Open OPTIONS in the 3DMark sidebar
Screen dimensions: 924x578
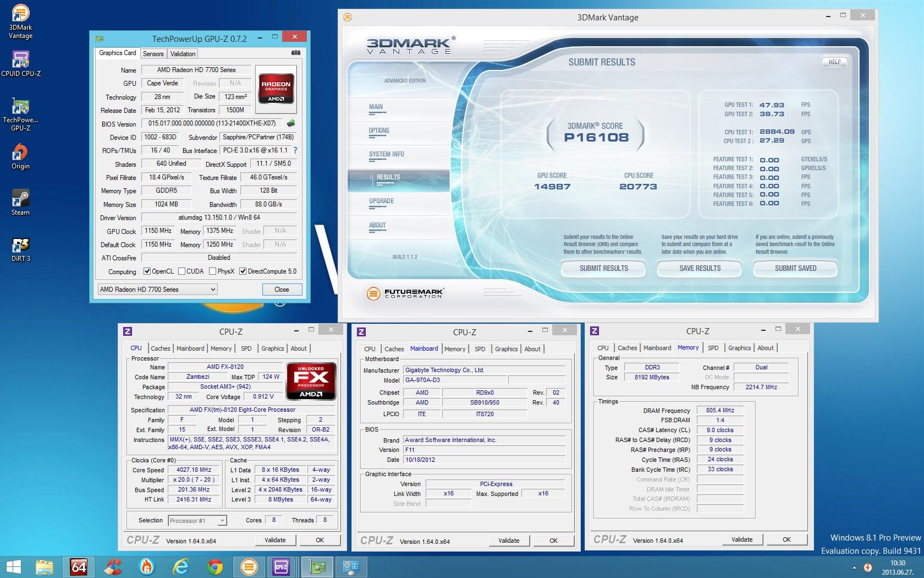379,132
